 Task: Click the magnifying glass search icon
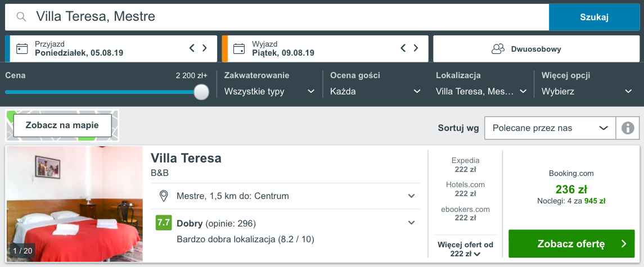tap(21, 17)
